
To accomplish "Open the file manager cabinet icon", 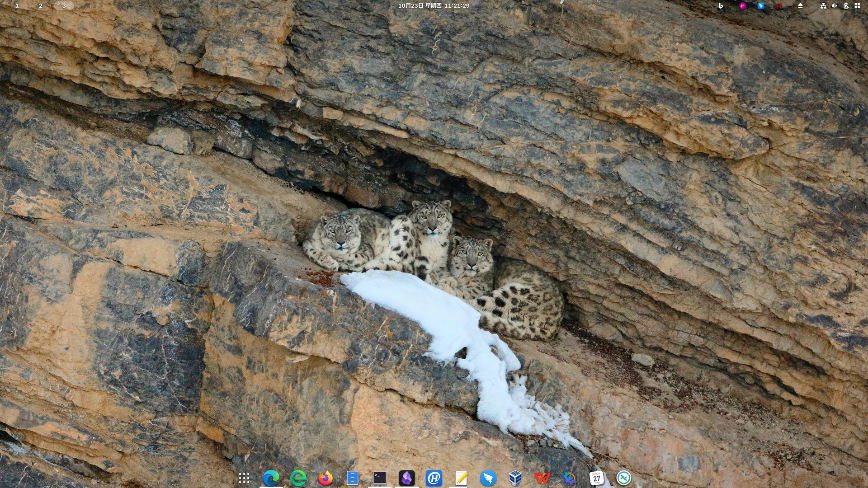I will (353, 478).
